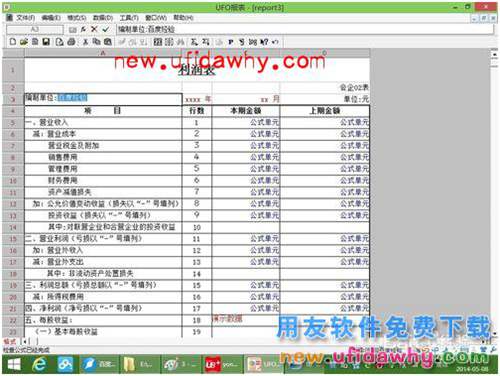Click the 编制单位 cell in row 3
Image resolution: width=500 pixels, height=376 pixels.
[103, 99]
